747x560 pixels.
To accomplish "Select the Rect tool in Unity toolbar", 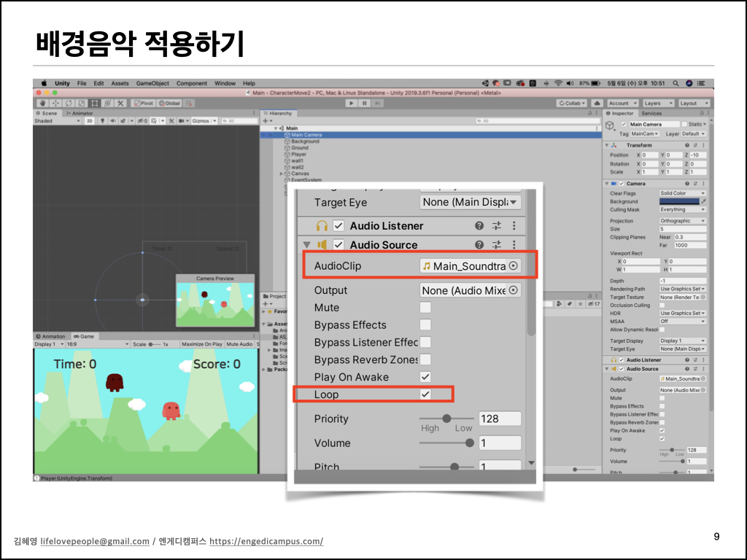I will pos(94,104).
